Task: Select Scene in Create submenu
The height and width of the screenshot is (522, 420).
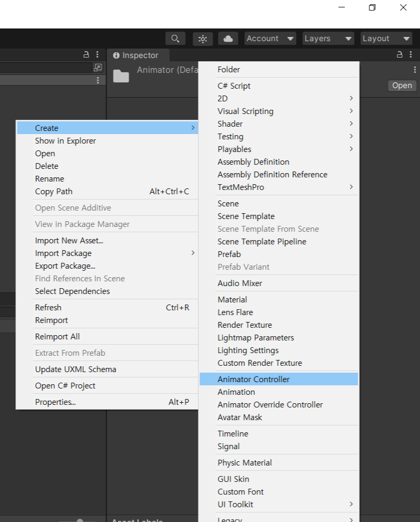Action: tap(279, 203)
